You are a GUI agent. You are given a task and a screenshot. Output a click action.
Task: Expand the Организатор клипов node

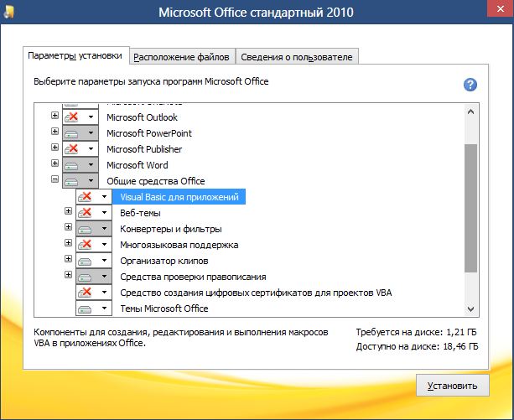point(68,259)
